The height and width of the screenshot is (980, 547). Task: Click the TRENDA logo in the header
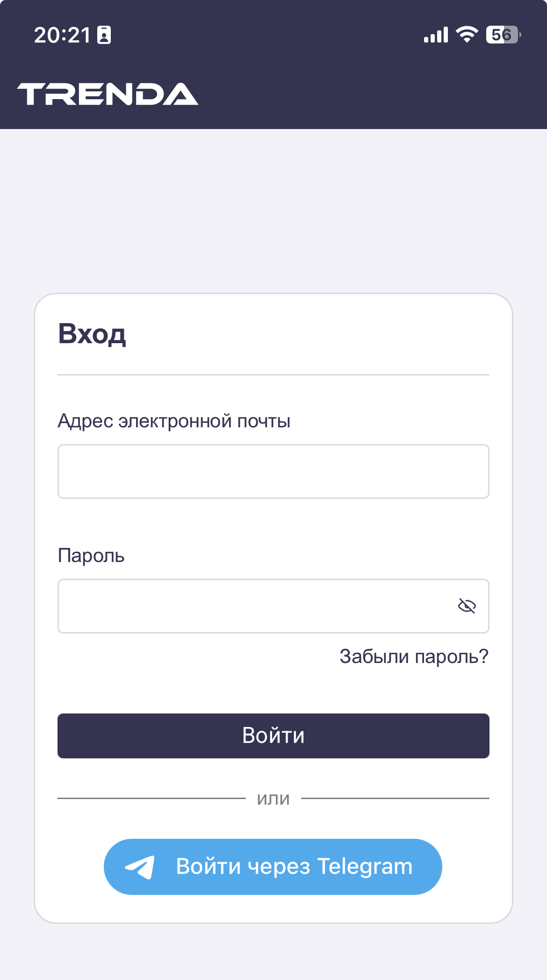108,94
